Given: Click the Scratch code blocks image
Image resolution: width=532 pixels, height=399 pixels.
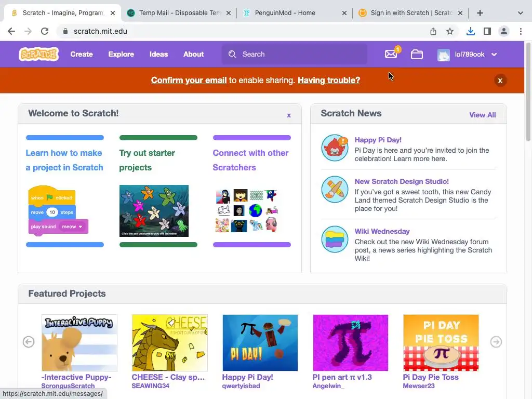Looking at the screenshot, I should [58, 211].
